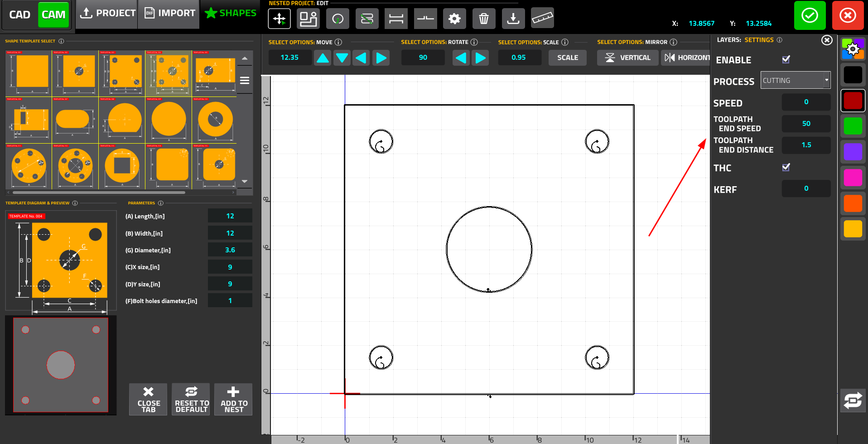Select the move/select tool in toolbar

pos(279,19)
